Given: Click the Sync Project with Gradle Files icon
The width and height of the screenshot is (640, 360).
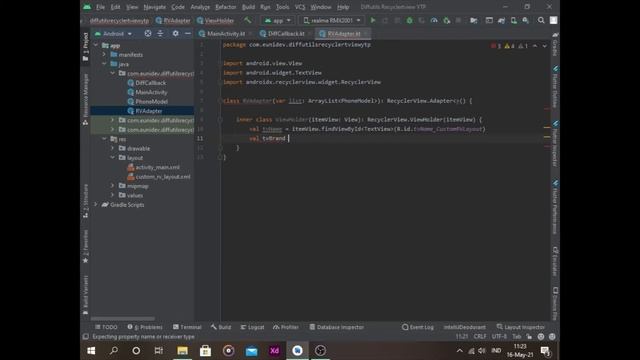Looking at the screenshot, I should click(x=502, y=20).
